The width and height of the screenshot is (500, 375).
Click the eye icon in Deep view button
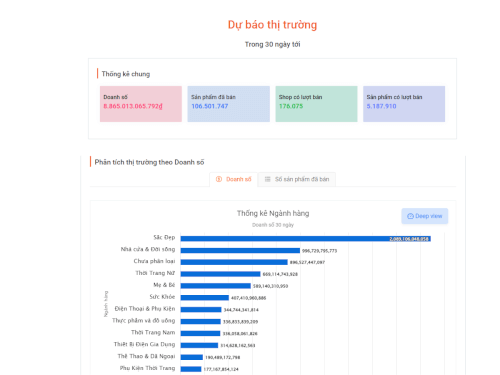(x=410, y=216)
